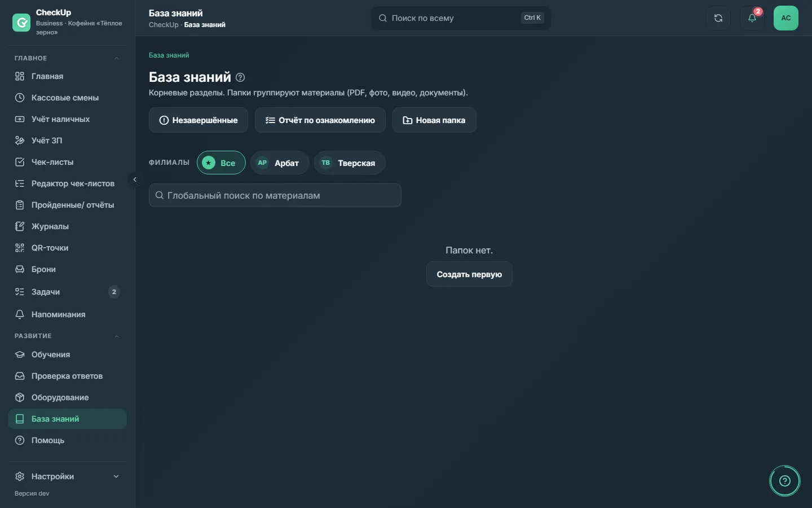
Task: Open Кассовые смены section
Action: coord(67,98)
